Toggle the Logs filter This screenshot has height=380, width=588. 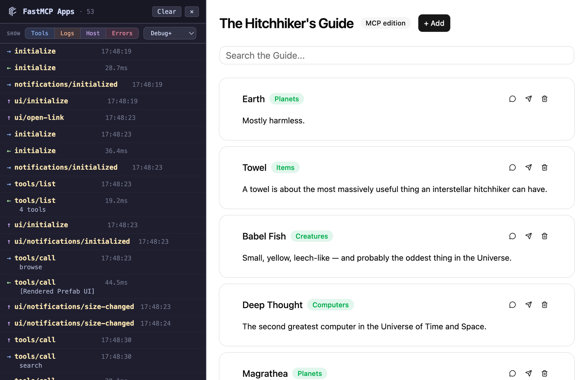[67, 33]
